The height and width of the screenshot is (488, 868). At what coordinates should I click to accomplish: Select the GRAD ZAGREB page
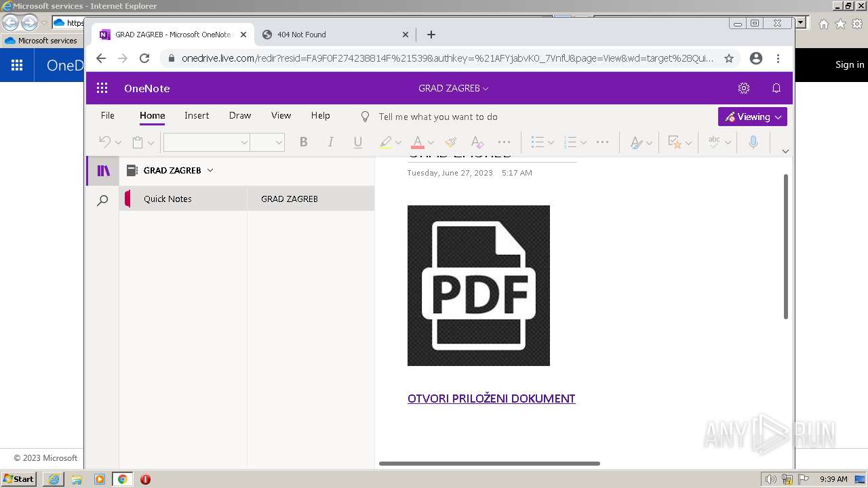311,199
